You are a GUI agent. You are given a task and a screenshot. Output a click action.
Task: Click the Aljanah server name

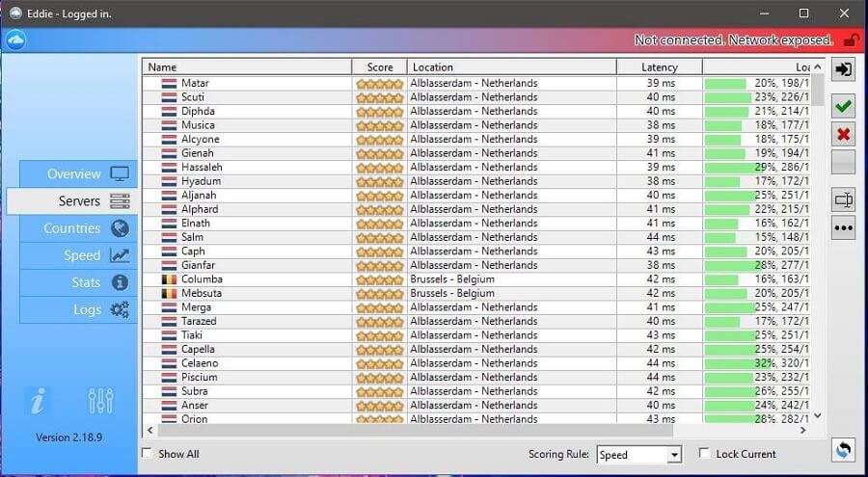pos(199,196)
